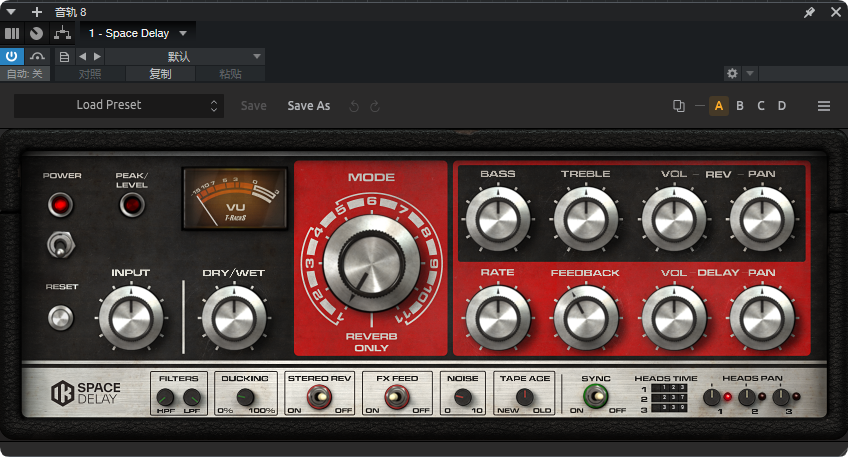Click the Save preset button

pos(254,106)
